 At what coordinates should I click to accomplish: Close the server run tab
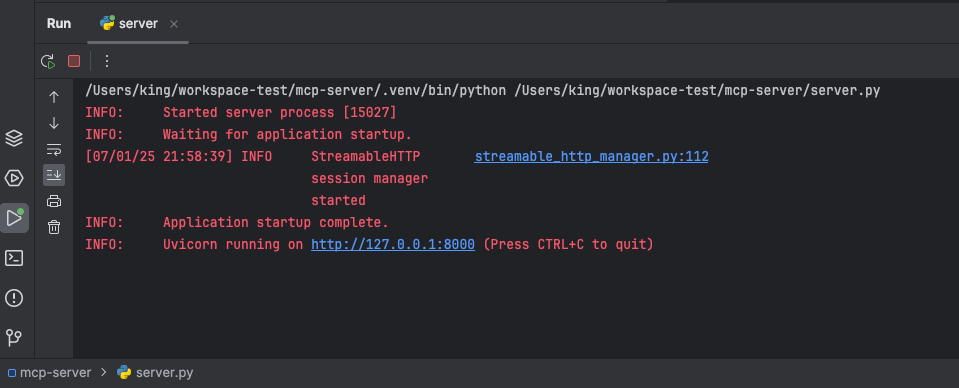coord(174,24)
